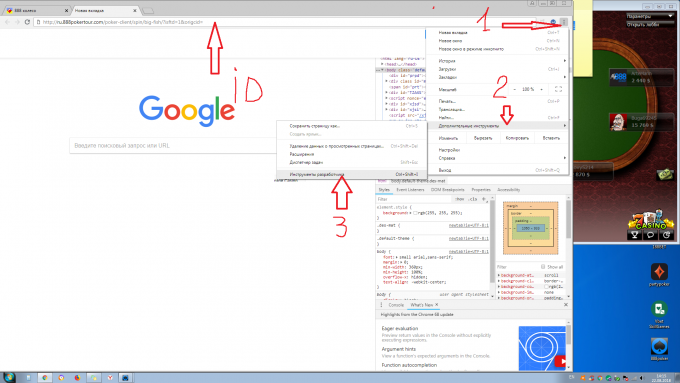Screen dimensions: 680x383
Task: Open the Vbet SkillGames desktop shortcut
Action: (659, 314)
